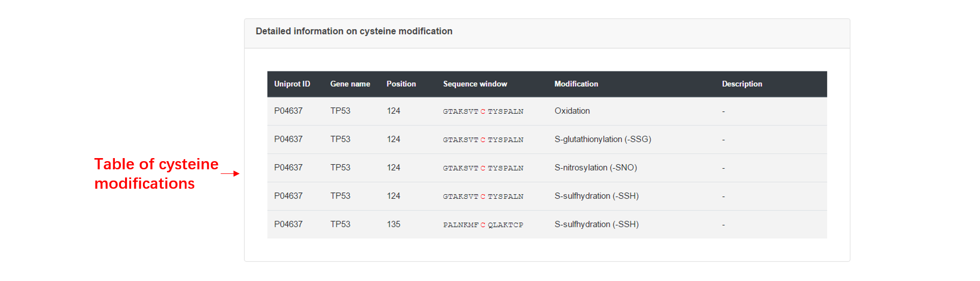Click the red C in the S-glutathionylation row sequence
The width and height of the screenshot is (980, 281).
483,140
